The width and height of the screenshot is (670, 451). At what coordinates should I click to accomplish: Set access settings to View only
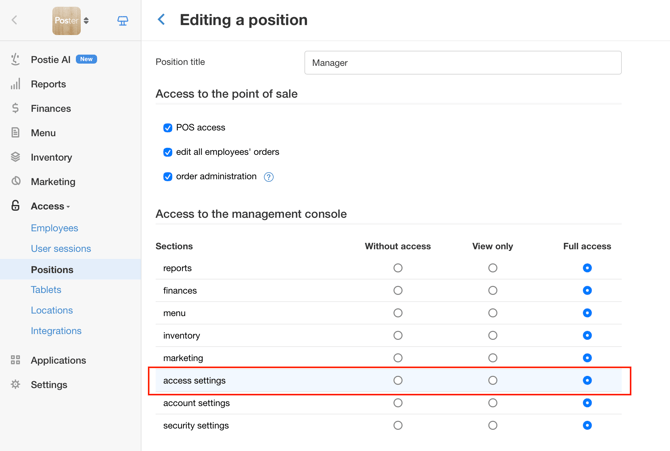(493, 380)
